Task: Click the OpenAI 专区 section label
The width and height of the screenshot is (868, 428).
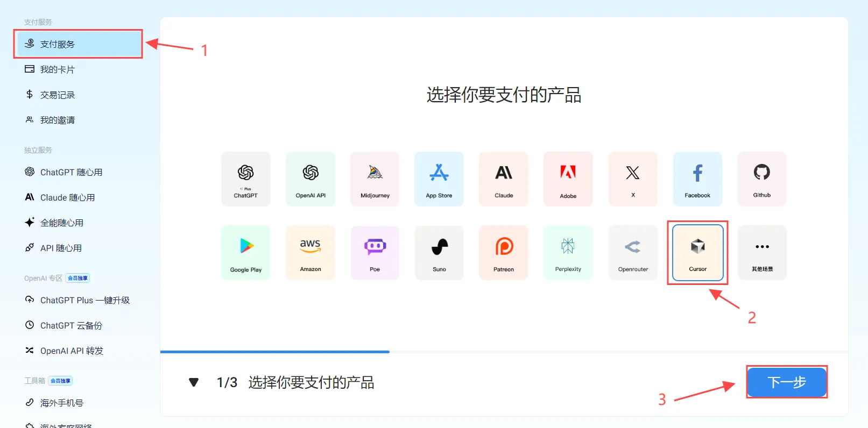Action: (43, 278)
